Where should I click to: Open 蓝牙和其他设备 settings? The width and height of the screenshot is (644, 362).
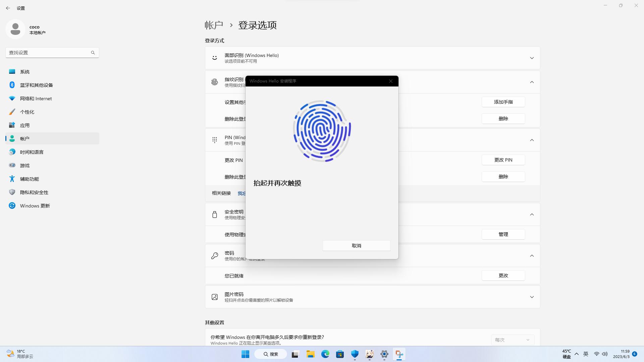tap(36, 85)
